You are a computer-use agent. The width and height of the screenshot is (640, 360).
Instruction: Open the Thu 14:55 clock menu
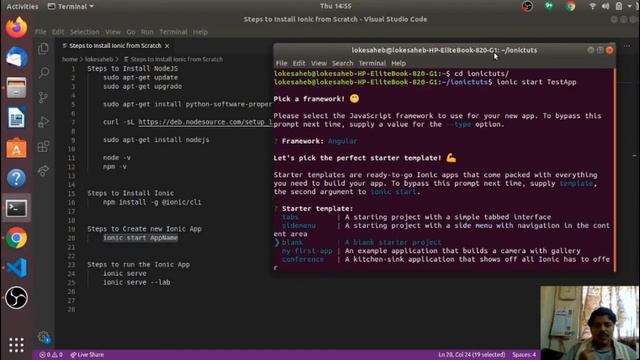pos(336,6)
